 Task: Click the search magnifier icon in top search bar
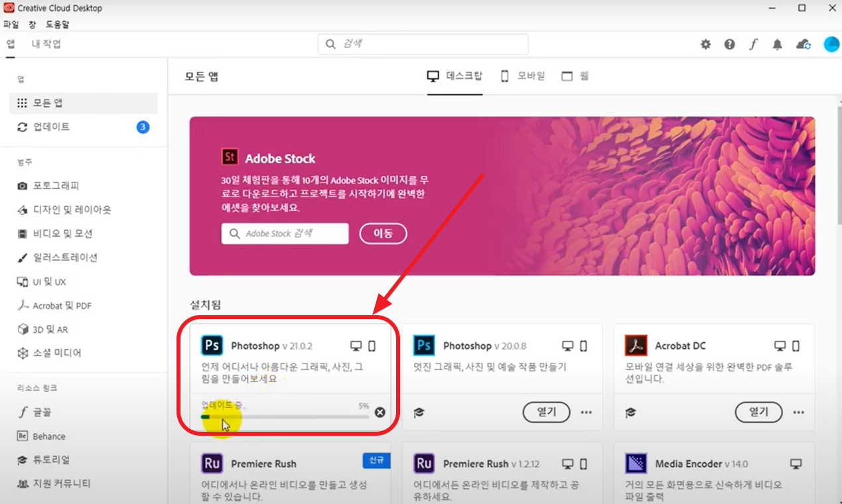pos(330,44)
